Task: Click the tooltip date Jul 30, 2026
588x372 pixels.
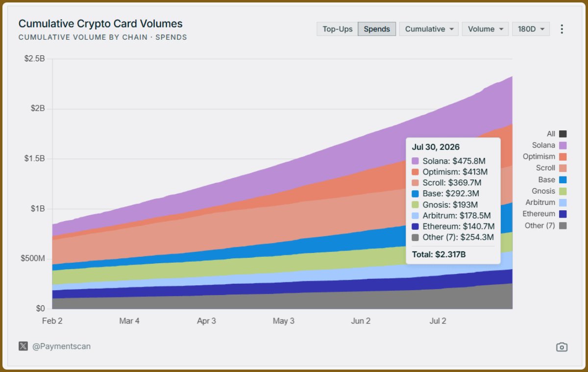Action: [436, 147]
